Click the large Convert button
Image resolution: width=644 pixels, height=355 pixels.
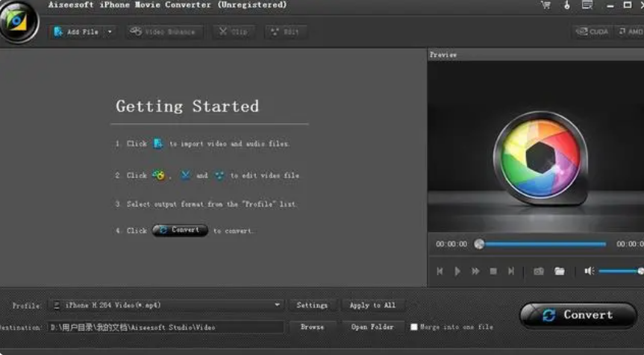pos(578,315)
